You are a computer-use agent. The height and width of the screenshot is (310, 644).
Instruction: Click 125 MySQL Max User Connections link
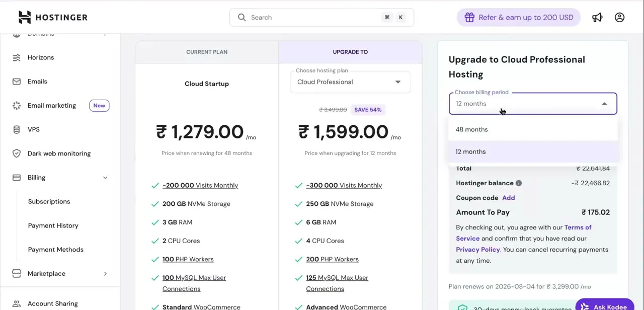pos(337,283)
